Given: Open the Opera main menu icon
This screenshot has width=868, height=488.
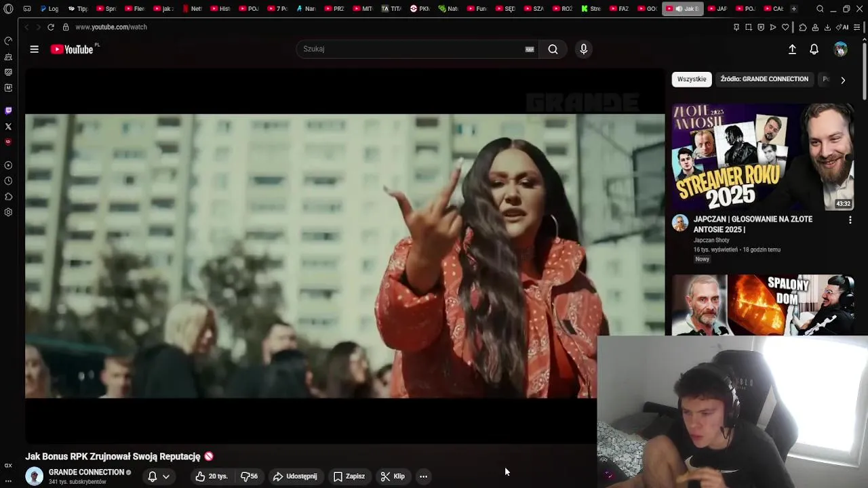Looking at the screenshot, I should pos(8,9).
